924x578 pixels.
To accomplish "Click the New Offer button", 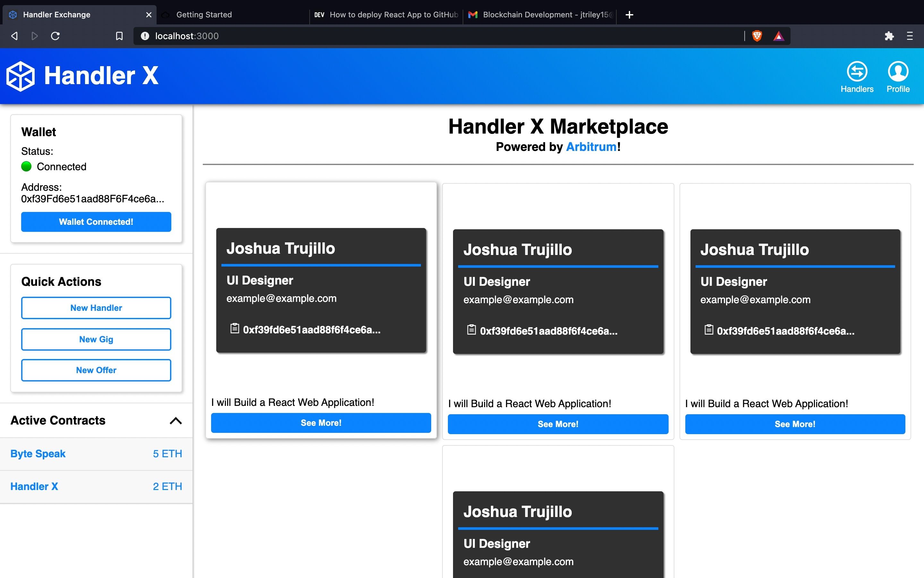I will pyautogui.click(x=96, y=370).
